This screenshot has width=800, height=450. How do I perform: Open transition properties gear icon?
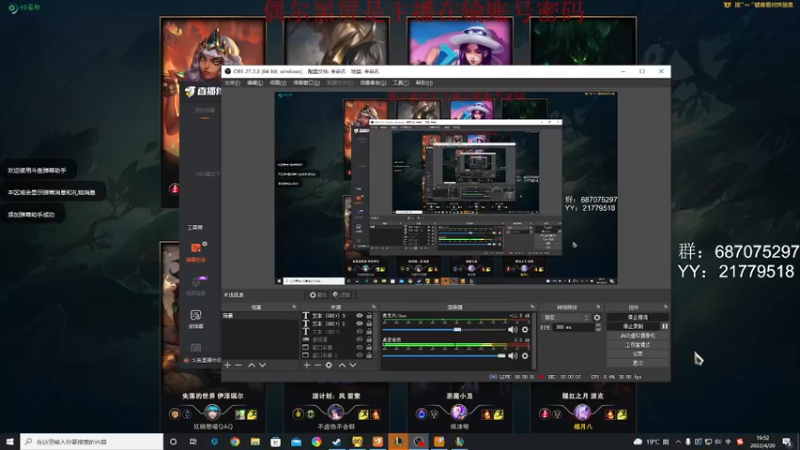coord(597,317)
